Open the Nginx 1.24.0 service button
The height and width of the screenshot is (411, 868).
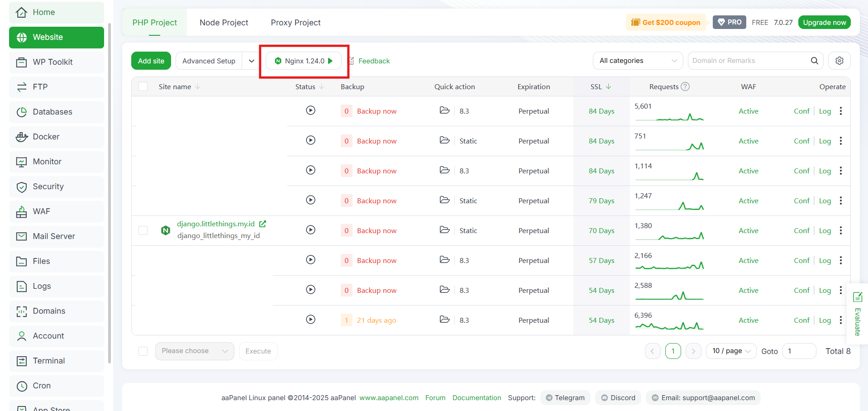[x=304, y=61]
